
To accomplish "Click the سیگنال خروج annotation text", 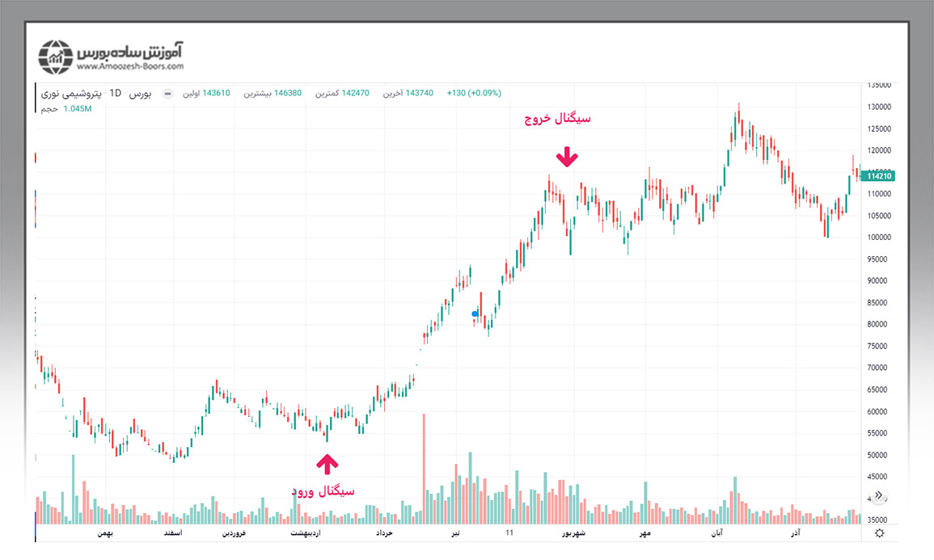I will 557,118.
